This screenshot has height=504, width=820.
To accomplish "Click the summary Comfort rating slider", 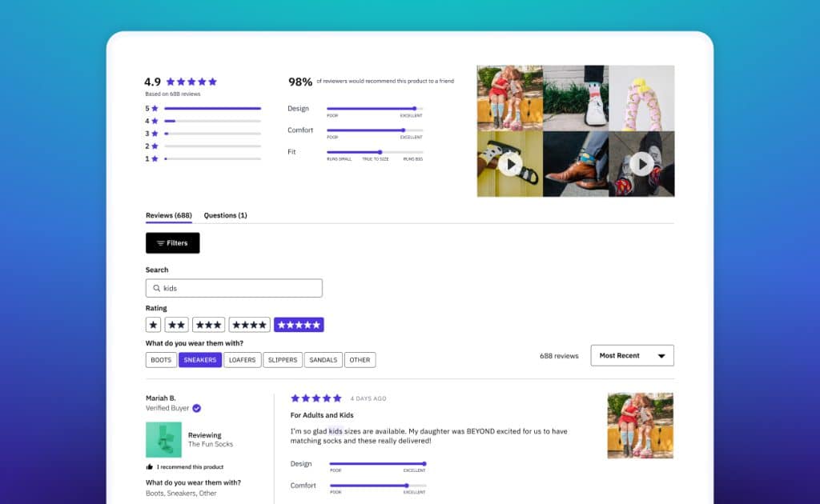I will [375, 130].
